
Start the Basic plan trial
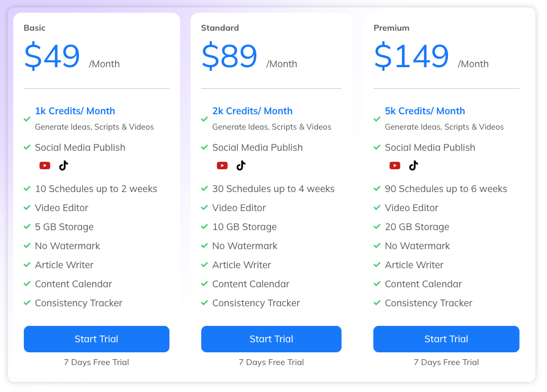[96, 339]
